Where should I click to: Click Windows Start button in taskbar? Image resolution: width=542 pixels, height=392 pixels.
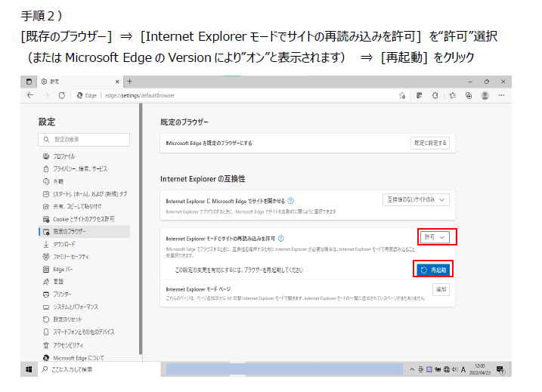pyautogui.click(x=29, y=369)
